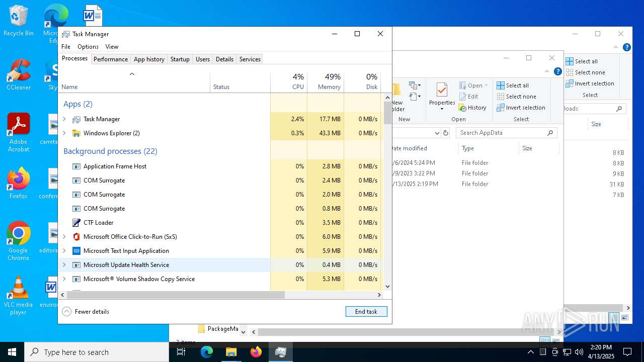644x362 pixels.
Task: Expand Microsoft Office Click-to-Run (SxS) row
Action: [x=64, y=237]
